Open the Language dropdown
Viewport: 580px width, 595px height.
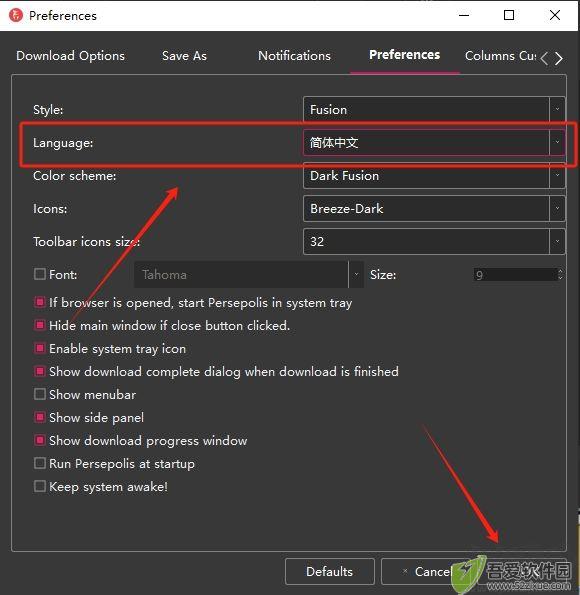(x=434, y=143)
